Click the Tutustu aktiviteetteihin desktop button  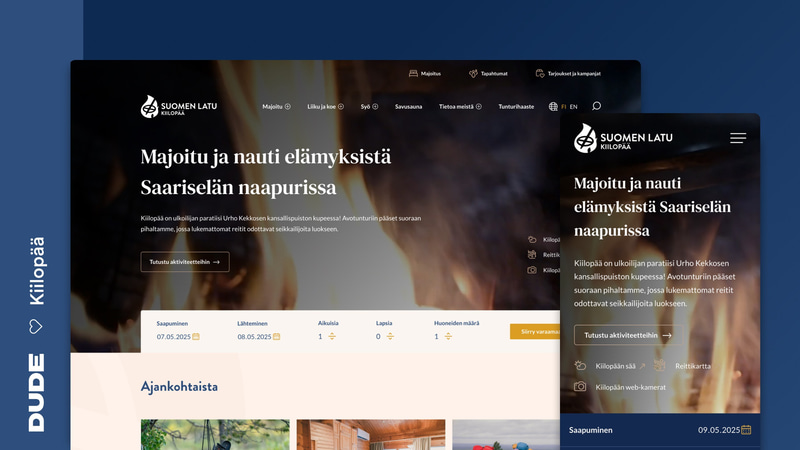[x=185, y=262]
